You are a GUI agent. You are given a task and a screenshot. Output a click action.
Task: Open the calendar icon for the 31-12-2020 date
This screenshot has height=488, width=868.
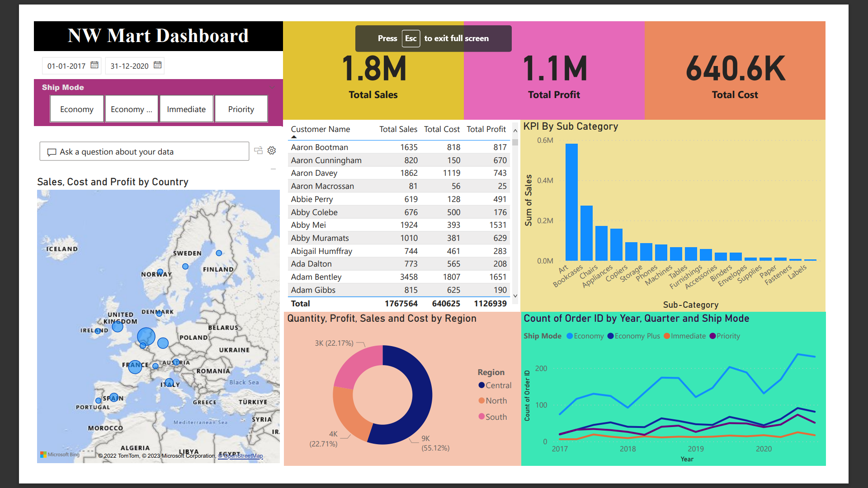point(157,66)
